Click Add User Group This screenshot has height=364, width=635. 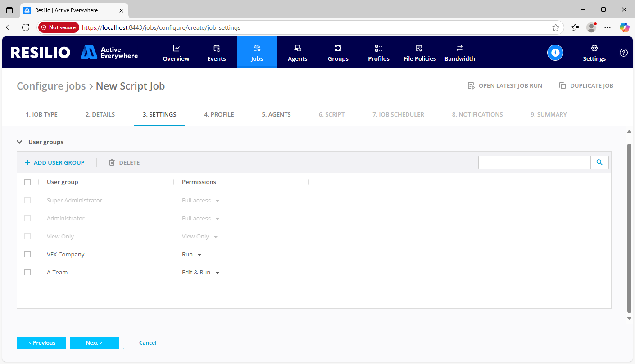[x=54, y=162]
